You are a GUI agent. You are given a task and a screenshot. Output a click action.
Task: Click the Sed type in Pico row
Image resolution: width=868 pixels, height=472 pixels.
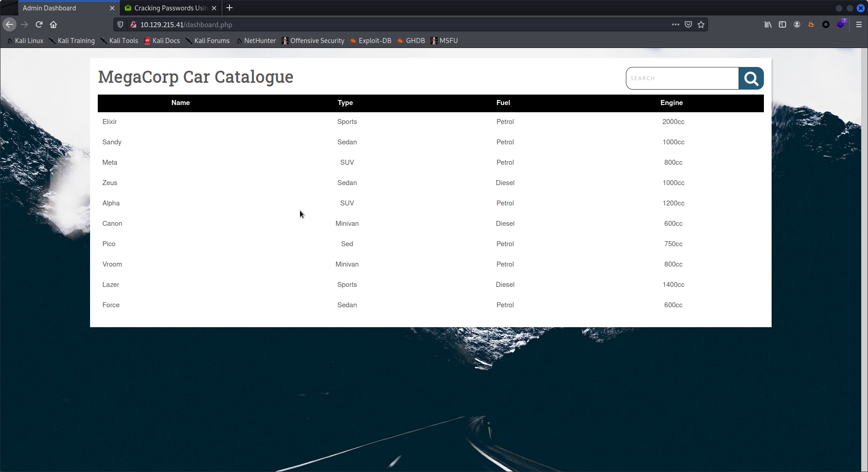point(347,244)
